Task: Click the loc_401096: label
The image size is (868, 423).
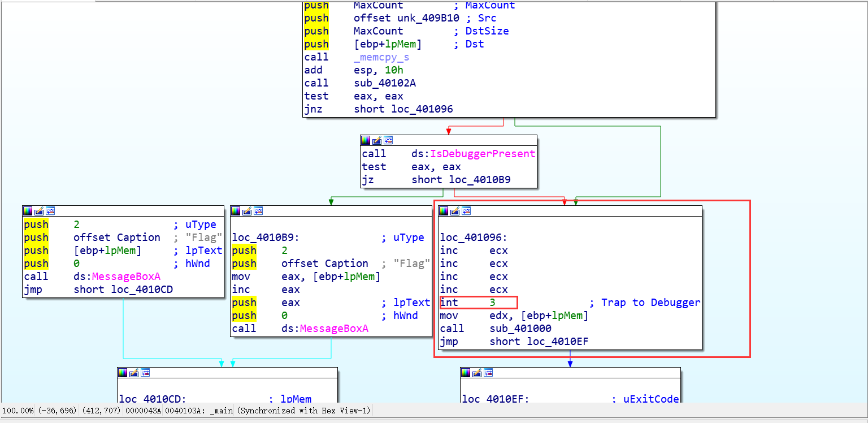Action: [474, 238]
